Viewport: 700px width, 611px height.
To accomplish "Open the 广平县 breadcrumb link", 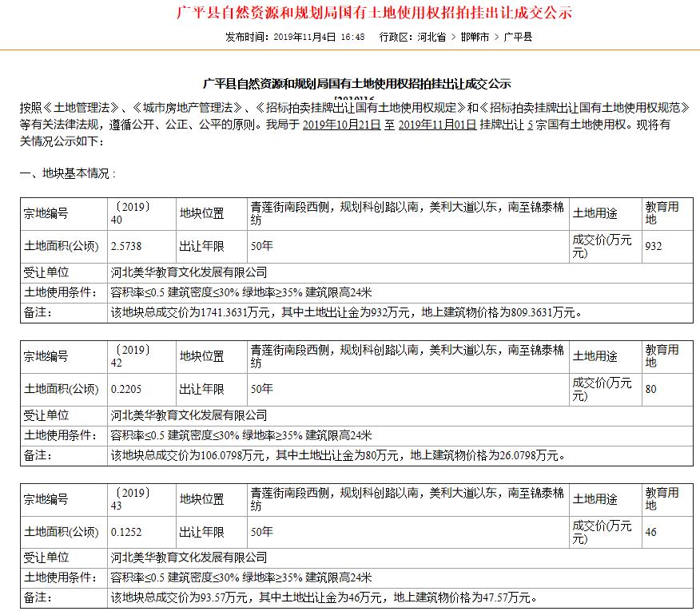I will (518, 37).
